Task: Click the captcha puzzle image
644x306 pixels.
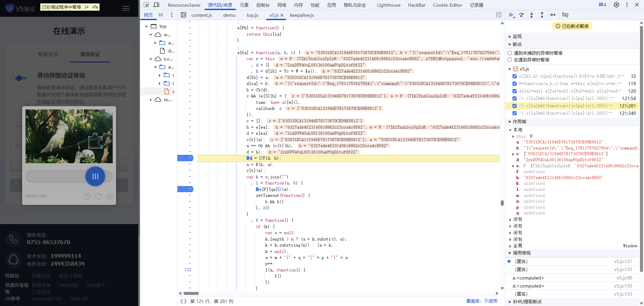Action: click(69, 136)
